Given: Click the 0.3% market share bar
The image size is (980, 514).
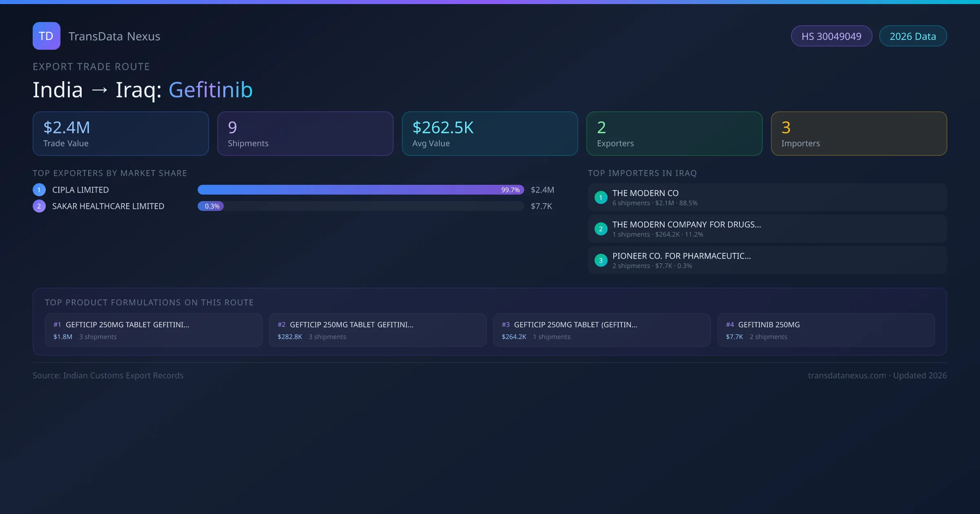Looking at the screenshot, I should [211, 206].
